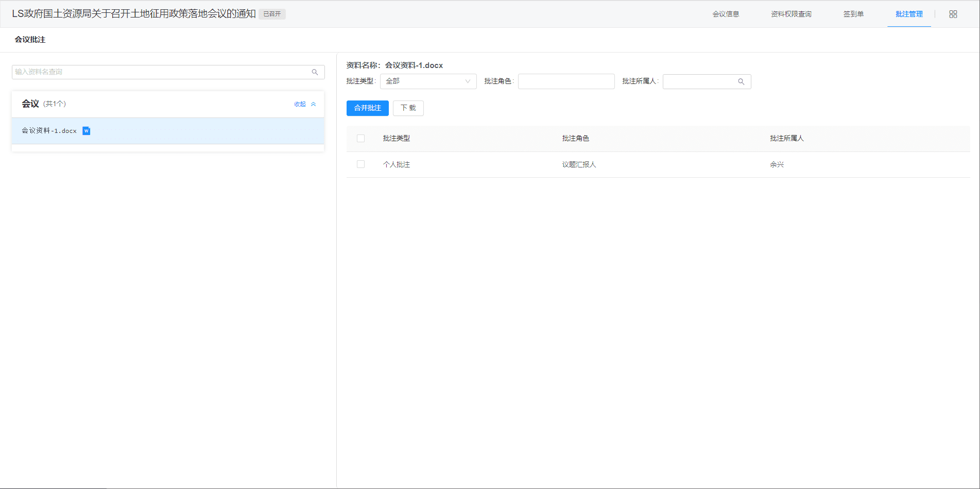Open the 批注类型 dropdown showing 全部
Image resolution: width=980 pixels, height=489 pixels.
click(428, 81)
